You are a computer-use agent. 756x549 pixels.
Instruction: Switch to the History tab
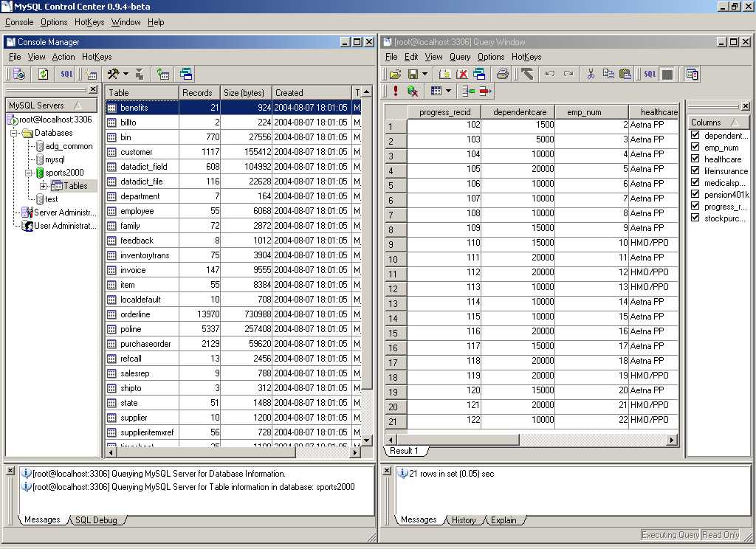click(x=464, y=520)
